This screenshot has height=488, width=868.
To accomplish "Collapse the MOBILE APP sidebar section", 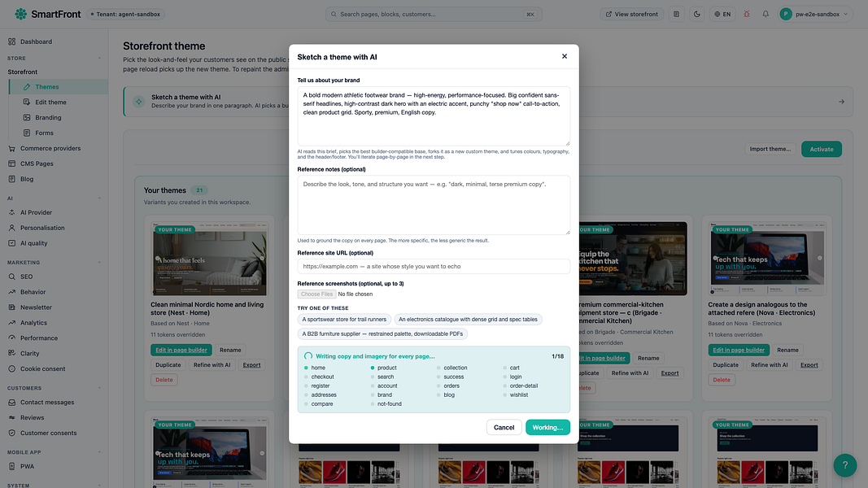I will (x=99, y=452).
